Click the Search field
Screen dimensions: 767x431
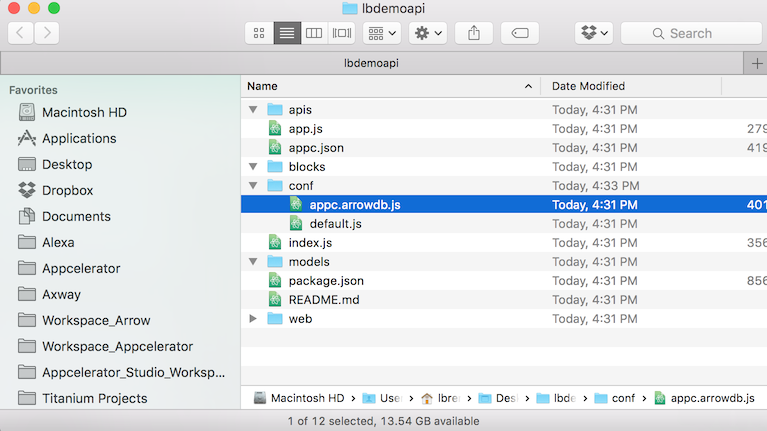pos(692,33)
